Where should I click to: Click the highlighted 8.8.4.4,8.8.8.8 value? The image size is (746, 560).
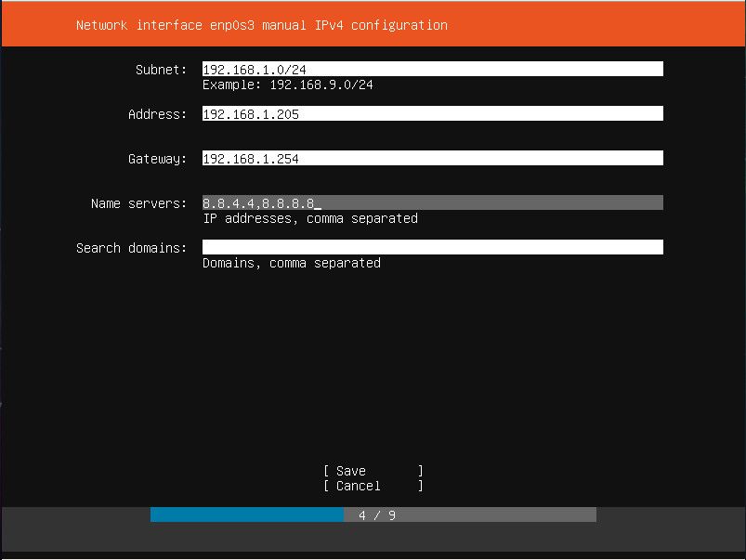pyautogui.click(x=260, y=202)
